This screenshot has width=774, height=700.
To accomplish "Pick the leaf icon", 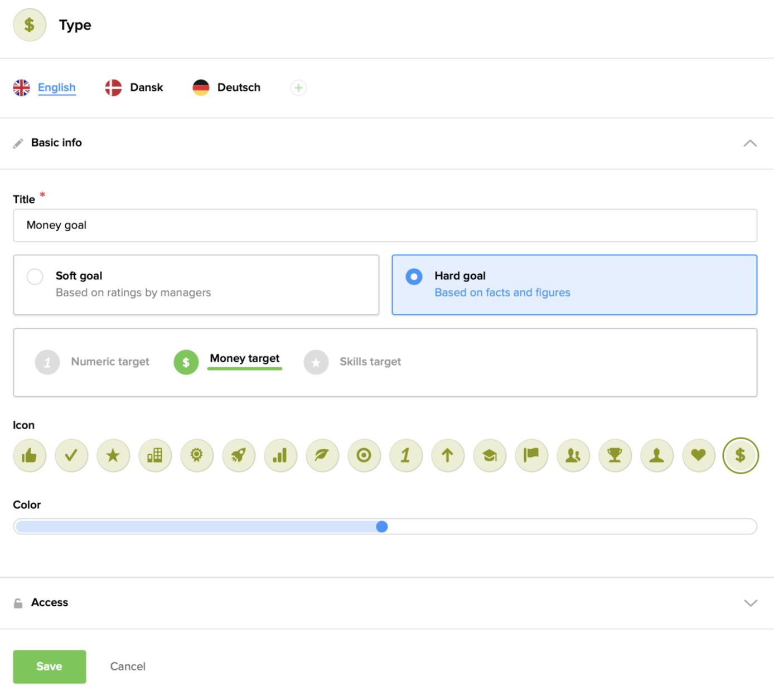I will click(x=322, y=455).
